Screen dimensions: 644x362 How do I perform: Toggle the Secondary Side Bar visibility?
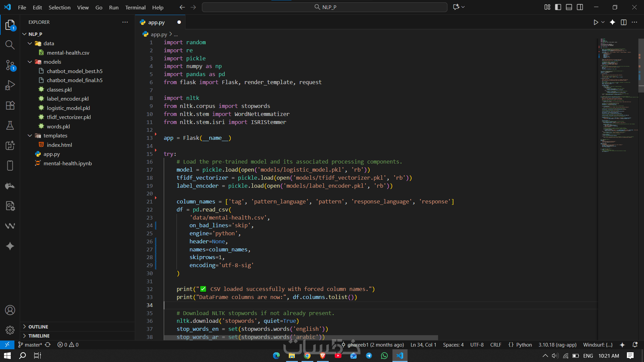tap(580, 7)
